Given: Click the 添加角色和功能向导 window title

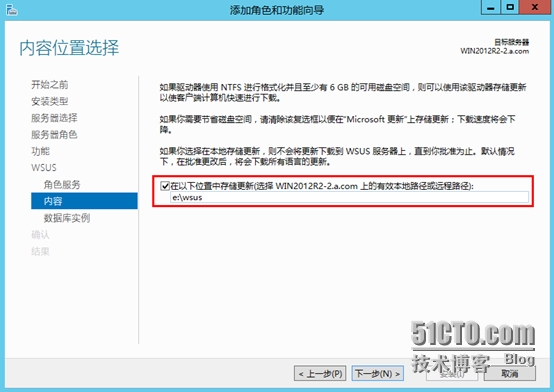Looking at the screenshot, I should 277,10.
